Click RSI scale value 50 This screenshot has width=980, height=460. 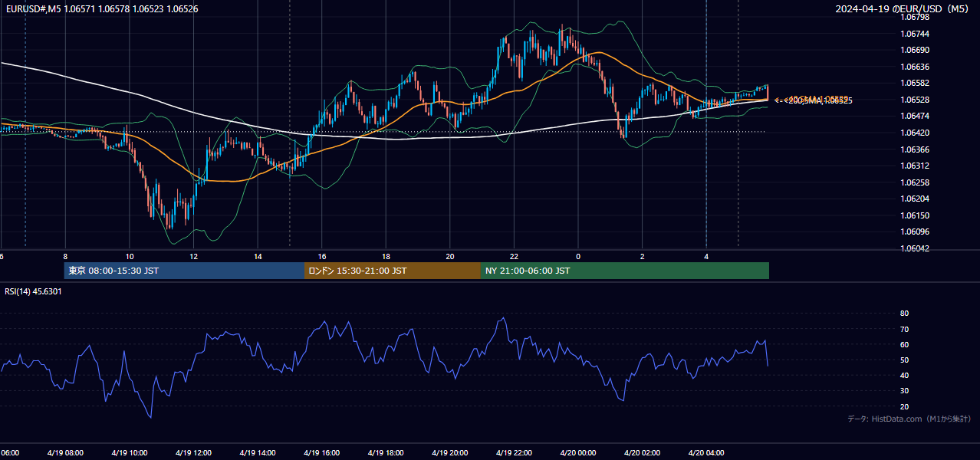tap(904, 360)
